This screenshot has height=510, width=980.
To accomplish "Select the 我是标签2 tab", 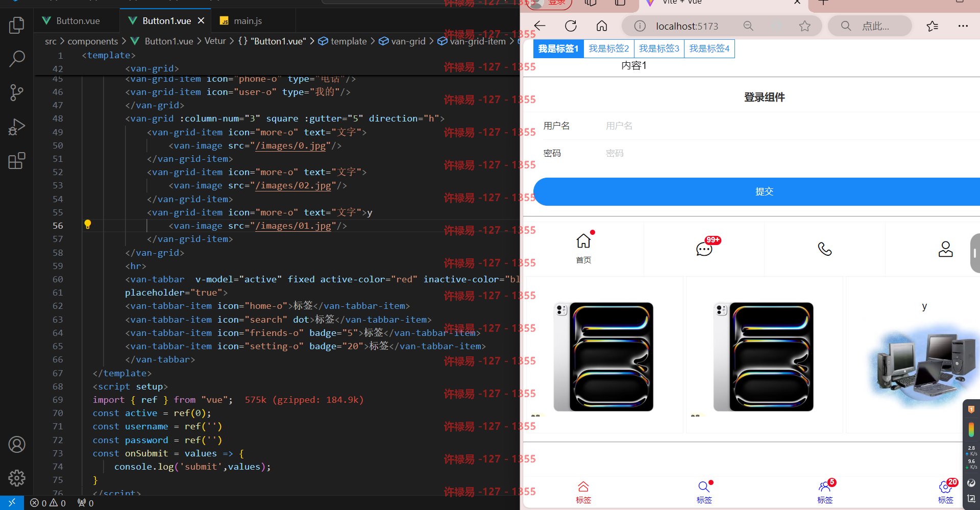I will pos(608,48).
